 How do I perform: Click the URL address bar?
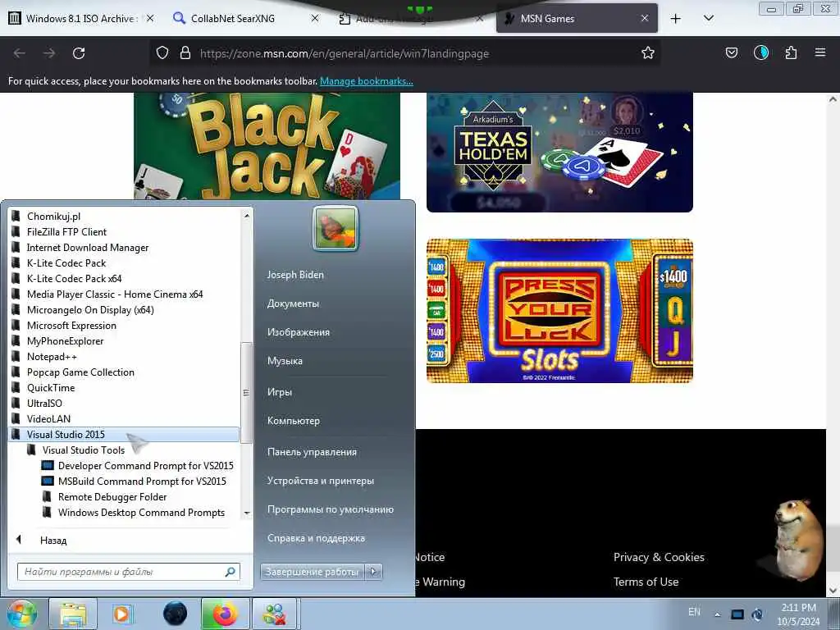(407, 53)
